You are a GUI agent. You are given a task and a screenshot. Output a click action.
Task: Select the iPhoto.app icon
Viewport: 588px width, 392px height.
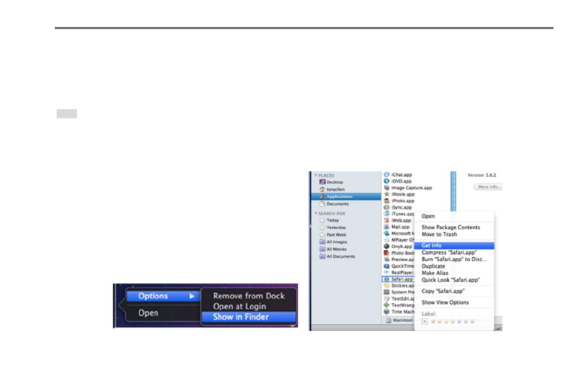tap(387, 201)
